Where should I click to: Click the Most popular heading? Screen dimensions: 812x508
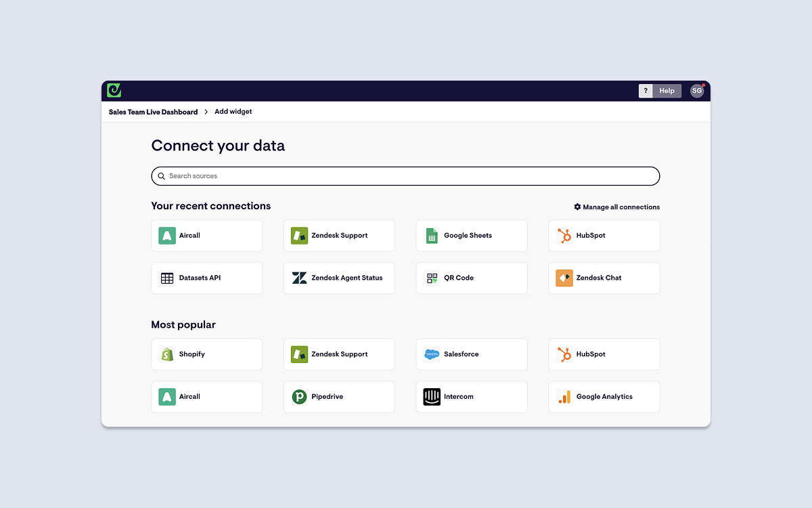coord(183,325)
